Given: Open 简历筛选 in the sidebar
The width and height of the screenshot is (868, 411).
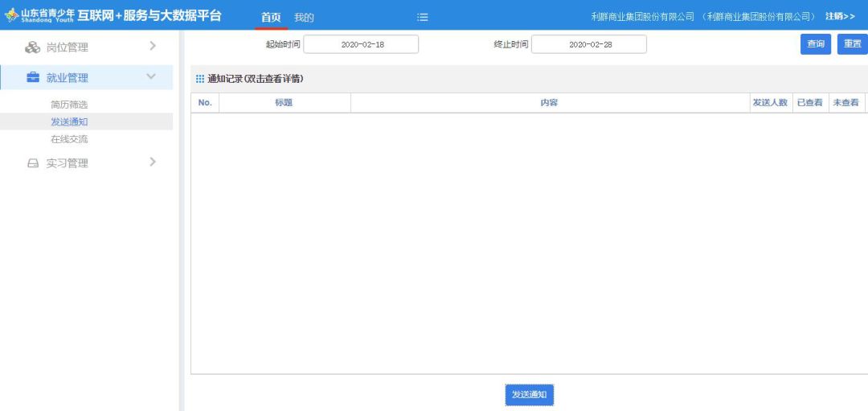Looking at the screenshot, I should tap(69, 105).
